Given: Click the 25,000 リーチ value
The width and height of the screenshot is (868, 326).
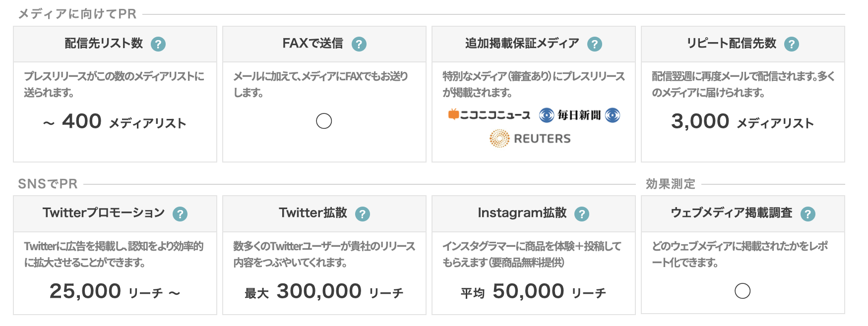Looking at the screenshot, I should (114, 292).
